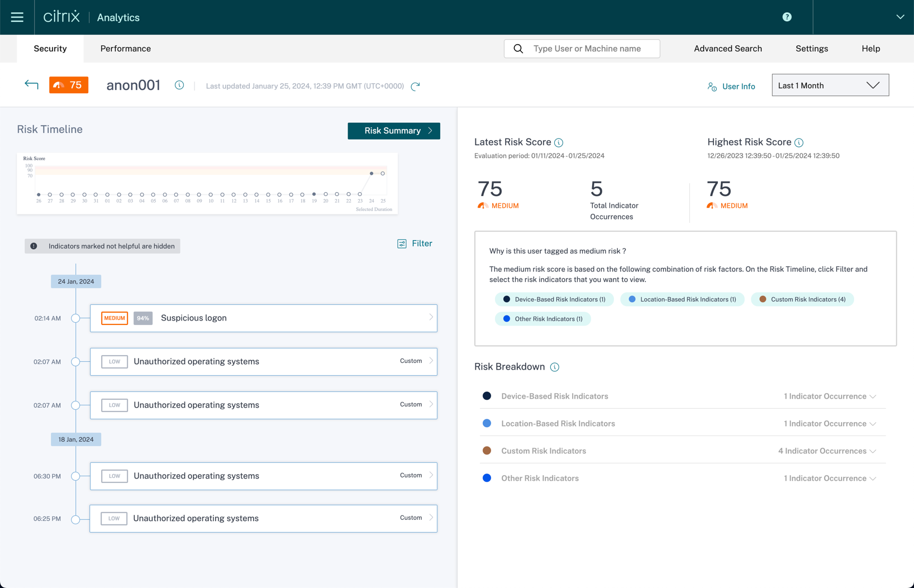Click the info icon beside anon001
Image resolution: width=914 pixels, height=588 pixels.
click(x=179, y=85)
